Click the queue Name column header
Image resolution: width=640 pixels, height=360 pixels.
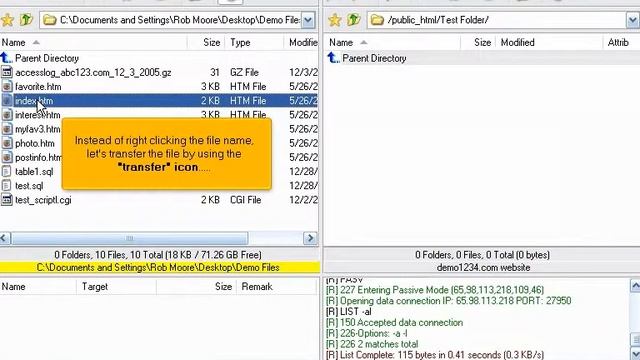[x=38, y=287]
